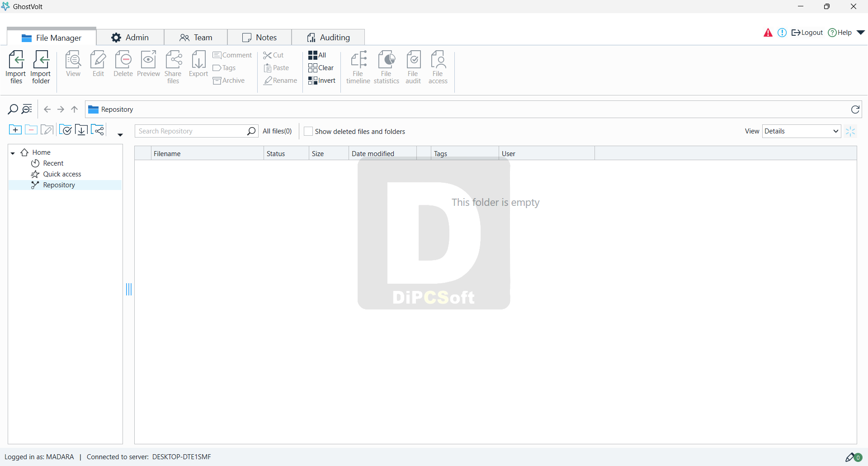Invert the file selection
Image resolution: width=868 pixels, height=466 pixels.
point(322,81)
